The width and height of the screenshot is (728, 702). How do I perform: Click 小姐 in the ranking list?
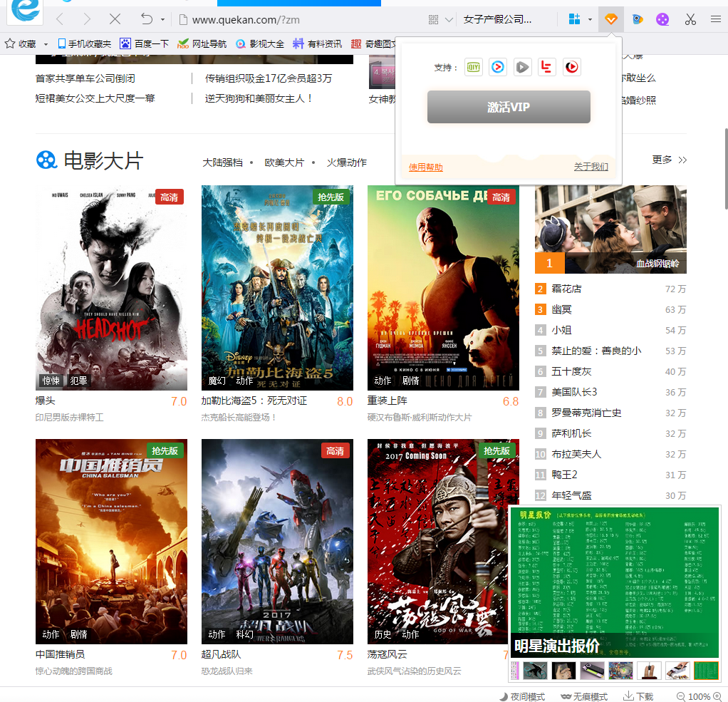[561, 330]
